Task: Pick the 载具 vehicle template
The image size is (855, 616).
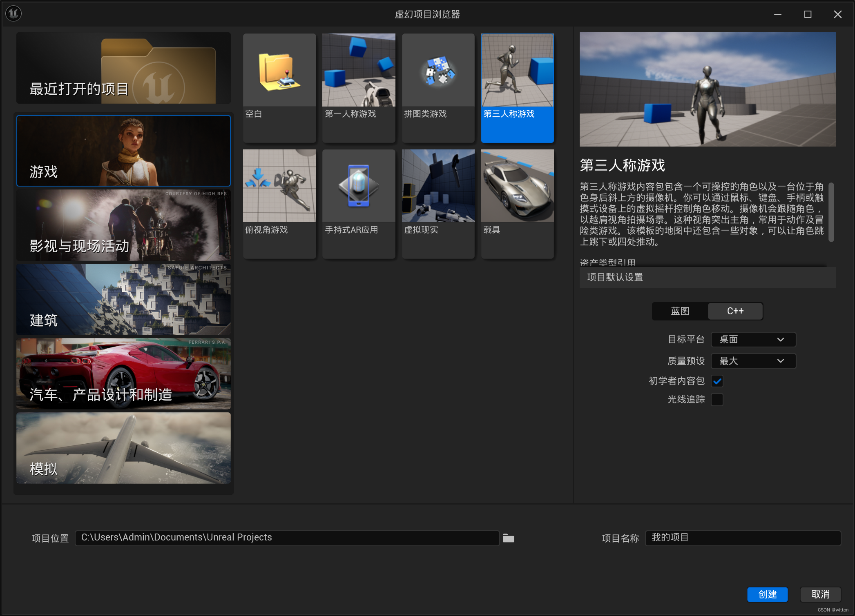Action: point(517,187)
